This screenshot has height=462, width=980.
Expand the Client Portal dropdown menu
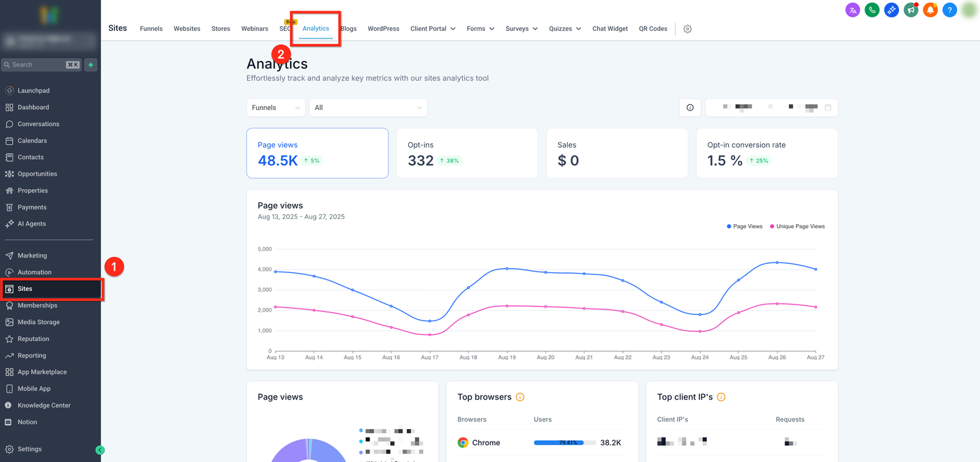[x=433, y=29]
